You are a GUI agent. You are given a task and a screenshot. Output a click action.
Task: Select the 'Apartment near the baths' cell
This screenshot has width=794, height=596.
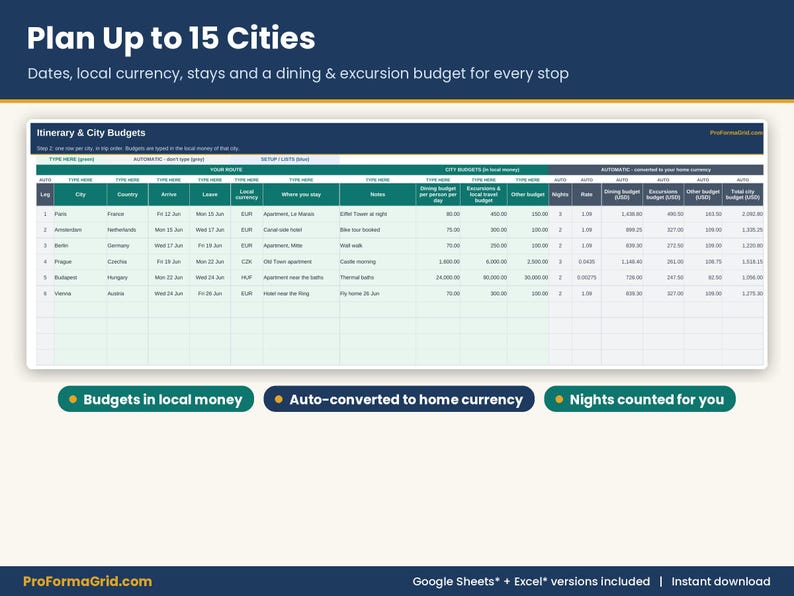[x=301, y=277]
